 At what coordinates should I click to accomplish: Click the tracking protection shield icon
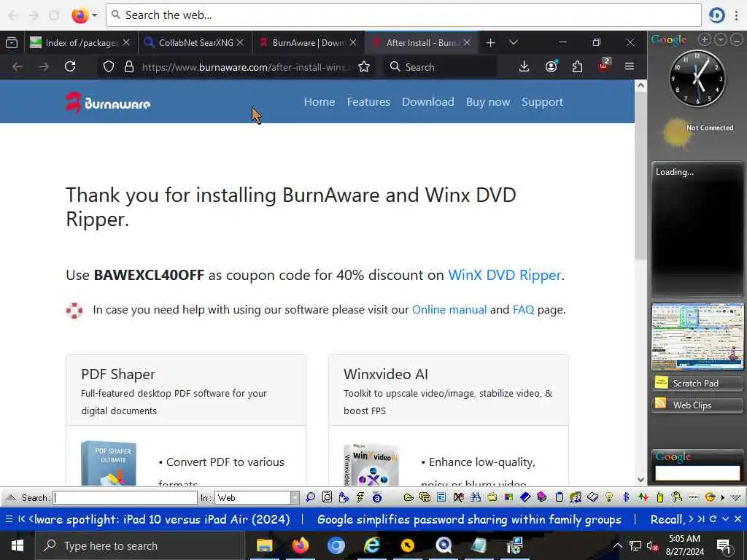(x=109, y=66)
